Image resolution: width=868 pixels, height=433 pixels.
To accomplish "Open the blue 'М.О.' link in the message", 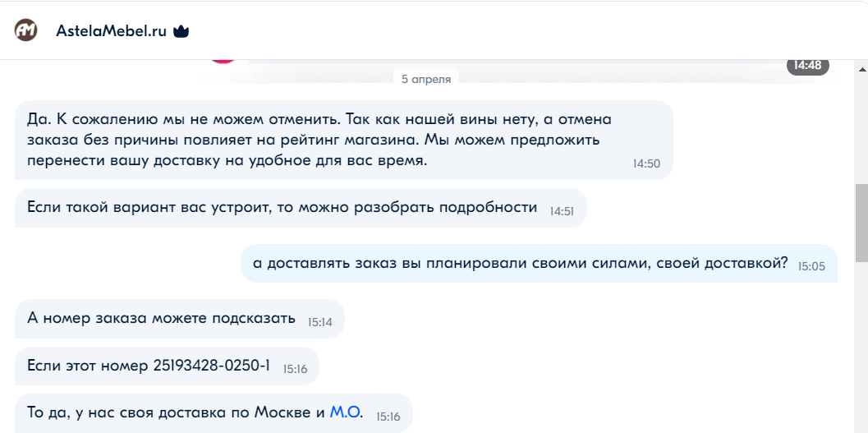I will pyautogui.click(x=346, y=412).
